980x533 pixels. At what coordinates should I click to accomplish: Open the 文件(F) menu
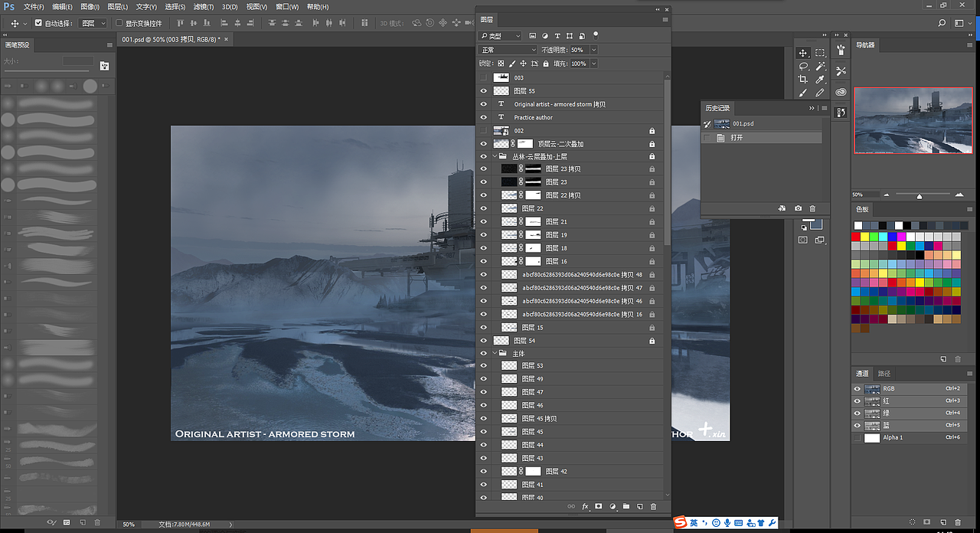click(34, 6)
